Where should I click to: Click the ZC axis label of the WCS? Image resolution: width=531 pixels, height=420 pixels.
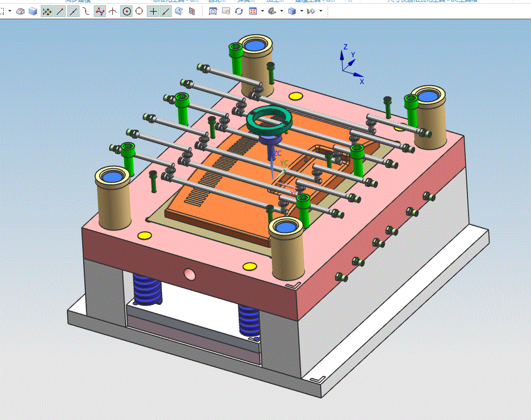click(277, 153)
